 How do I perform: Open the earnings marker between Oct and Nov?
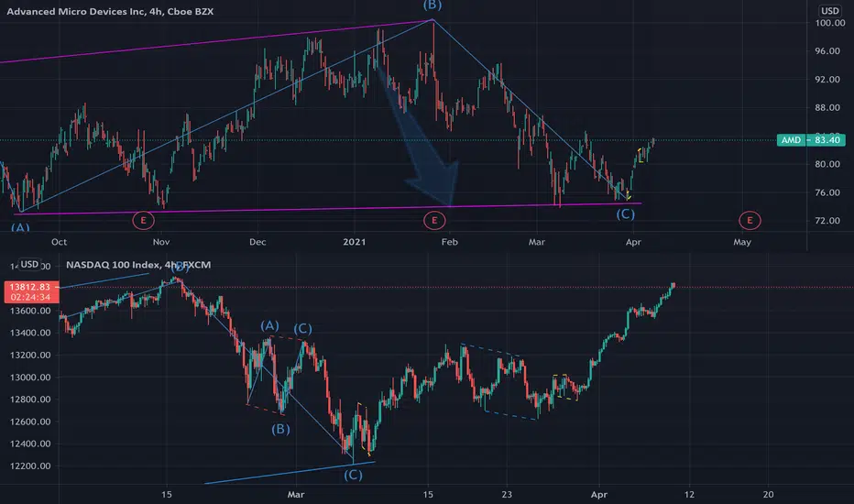pos(143,220)
